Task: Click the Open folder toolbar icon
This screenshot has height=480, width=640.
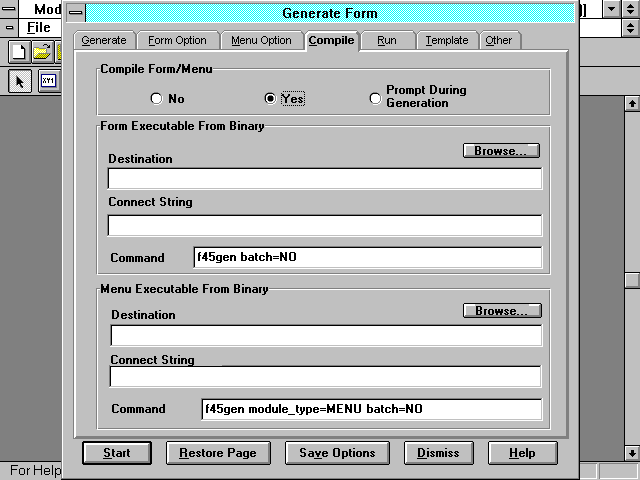Action: (x=42, y=52)
